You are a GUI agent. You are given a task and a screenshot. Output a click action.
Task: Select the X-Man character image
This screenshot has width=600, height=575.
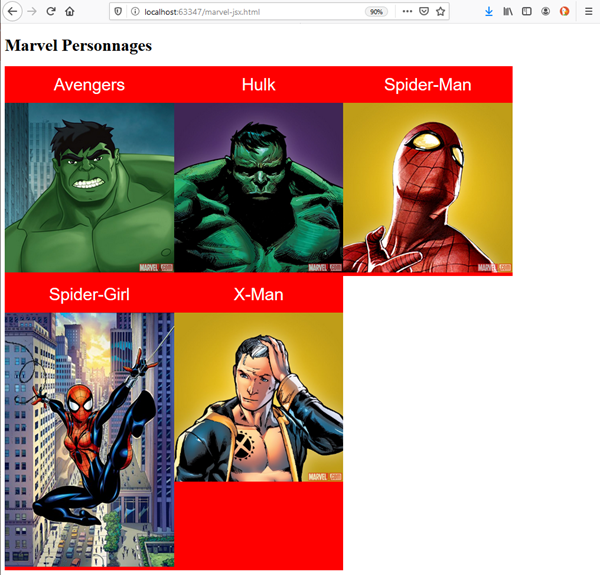tap(259, 397)
